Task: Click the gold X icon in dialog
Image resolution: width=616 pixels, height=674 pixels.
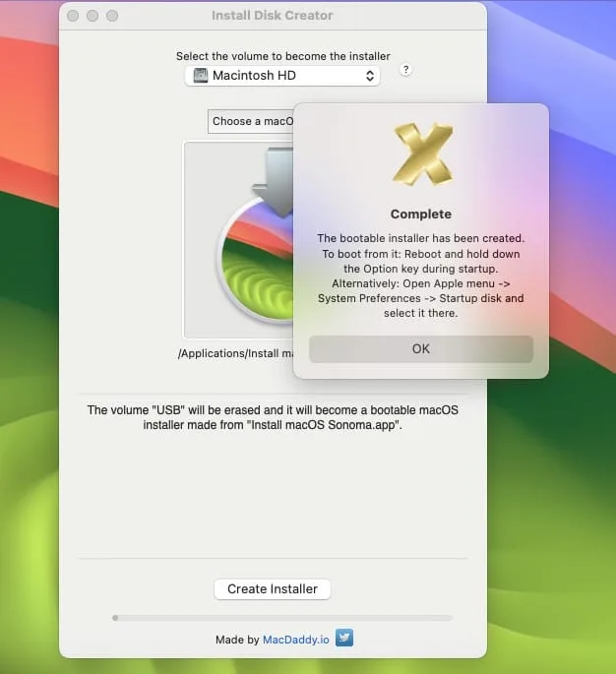Action: [x=422, y=153]
